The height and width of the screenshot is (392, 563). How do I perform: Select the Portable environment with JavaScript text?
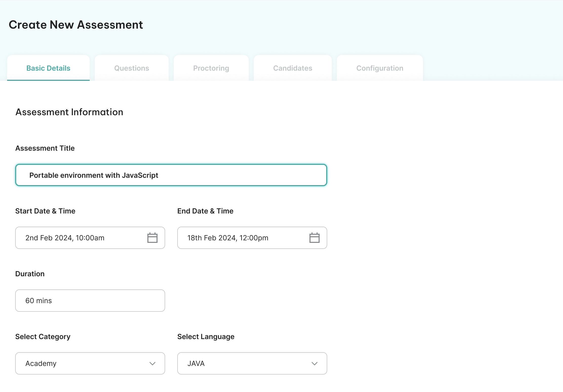94,175
